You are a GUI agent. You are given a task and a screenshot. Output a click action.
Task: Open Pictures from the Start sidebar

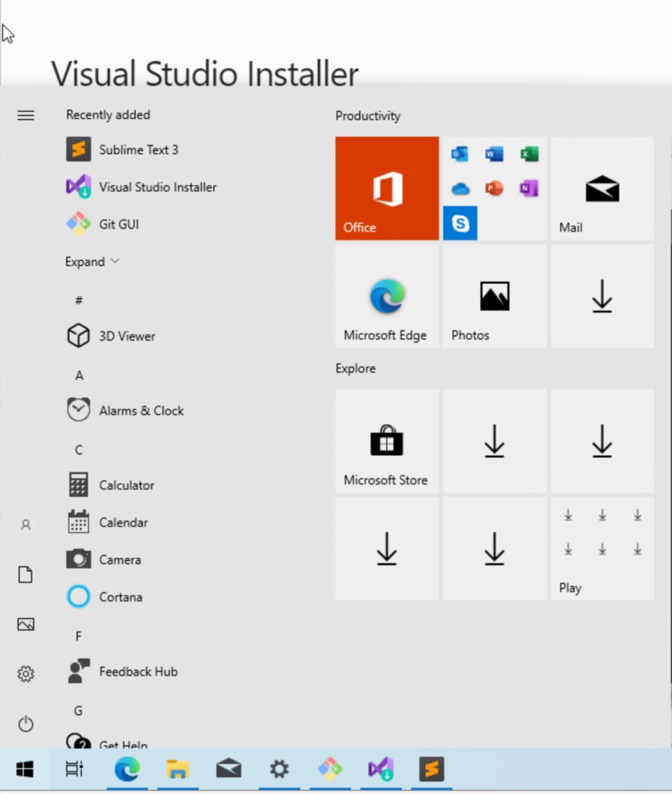click(26, 624)
